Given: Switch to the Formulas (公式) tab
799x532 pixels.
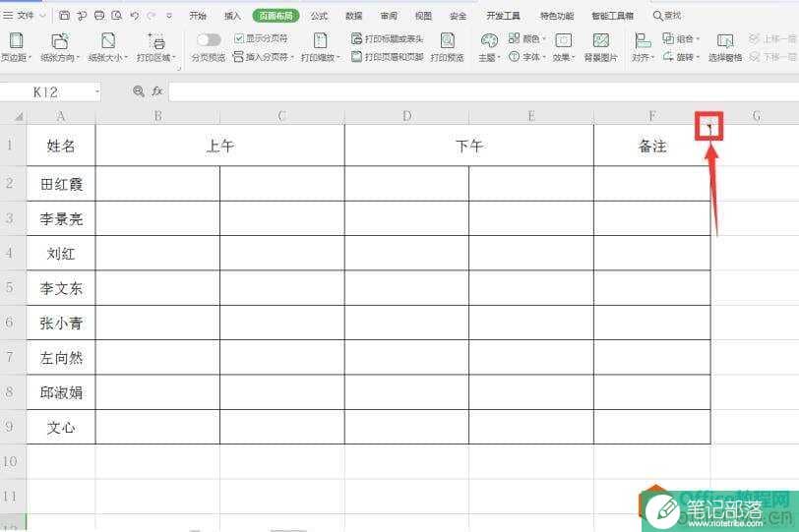Looking at the screenshot, I should [x=319, y=16].
